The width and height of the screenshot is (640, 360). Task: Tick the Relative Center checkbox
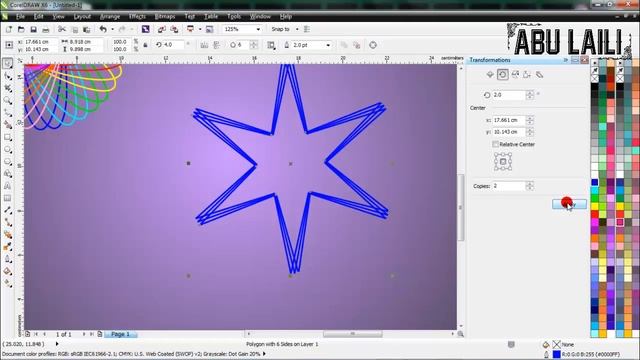point(495,144)
